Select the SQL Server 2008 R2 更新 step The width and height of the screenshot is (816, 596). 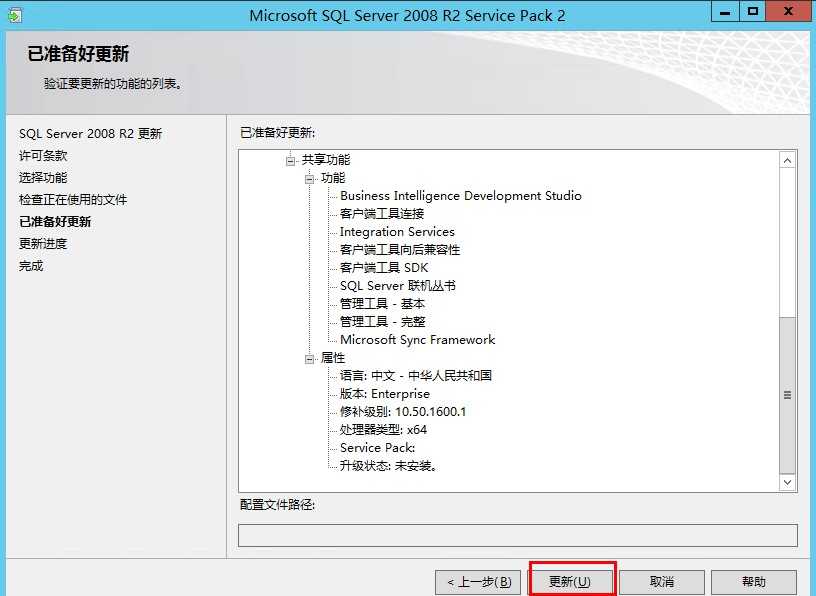[91, 134]
